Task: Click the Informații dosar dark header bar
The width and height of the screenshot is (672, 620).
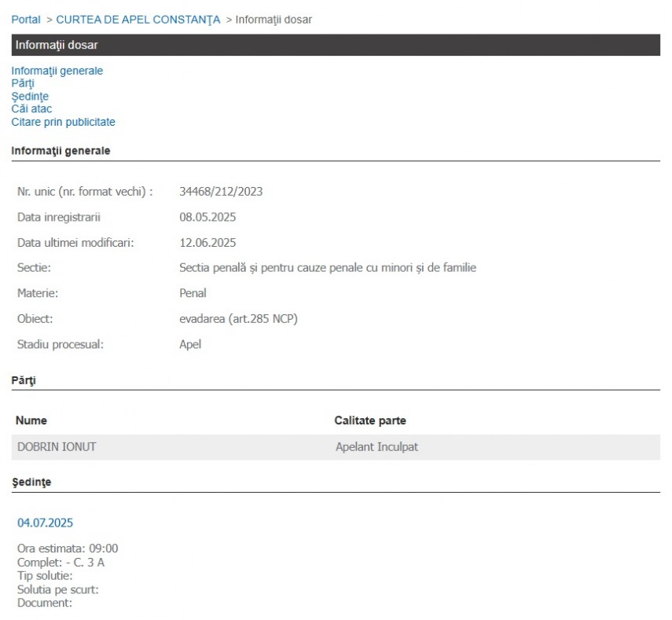Action: [x=336, y=45]
